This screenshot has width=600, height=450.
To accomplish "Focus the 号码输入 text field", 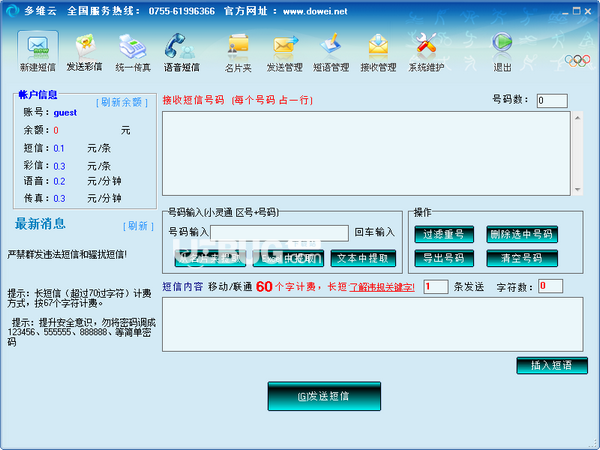I will [279, 233].
